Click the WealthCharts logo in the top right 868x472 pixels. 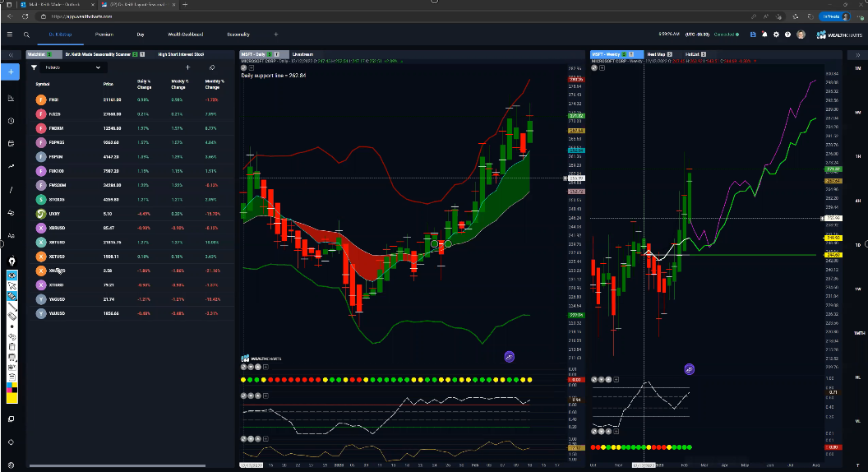pyautogui.click(x=839, y=35)
